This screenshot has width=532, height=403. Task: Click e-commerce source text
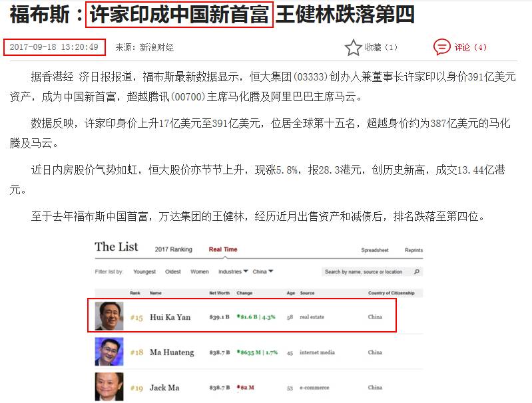(314, 388)
